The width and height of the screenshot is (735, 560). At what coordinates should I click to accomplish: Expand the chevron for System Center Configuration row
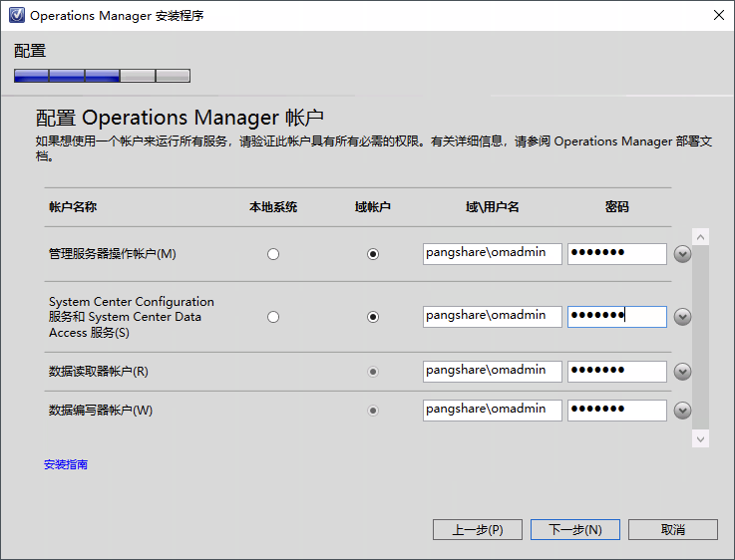(x=682, y=317)
